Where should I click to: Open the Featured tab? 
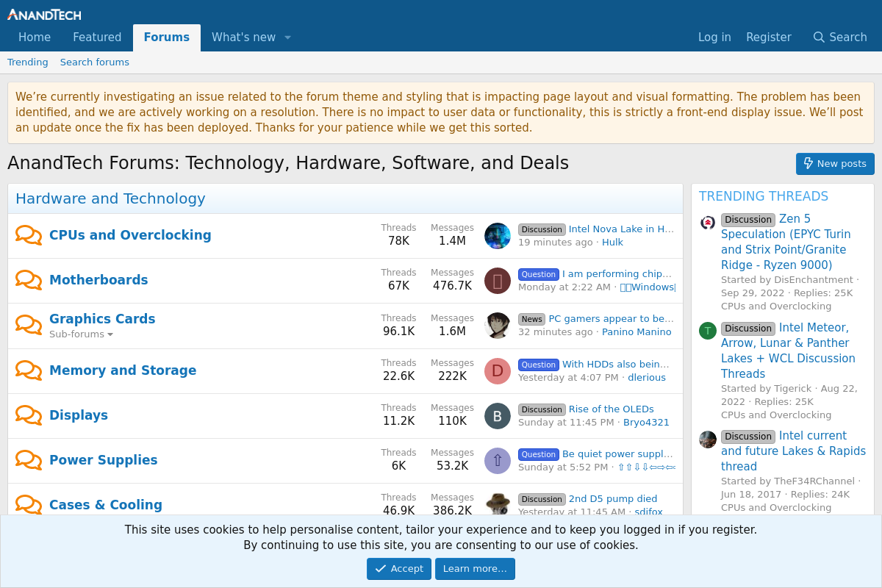click(x=97, y=37)
